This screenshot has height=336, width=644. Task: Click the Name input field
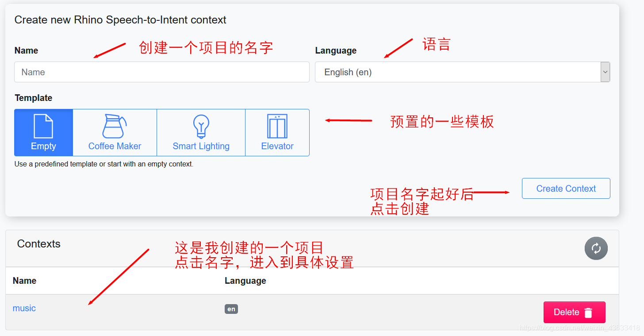[x=162, y=72]
